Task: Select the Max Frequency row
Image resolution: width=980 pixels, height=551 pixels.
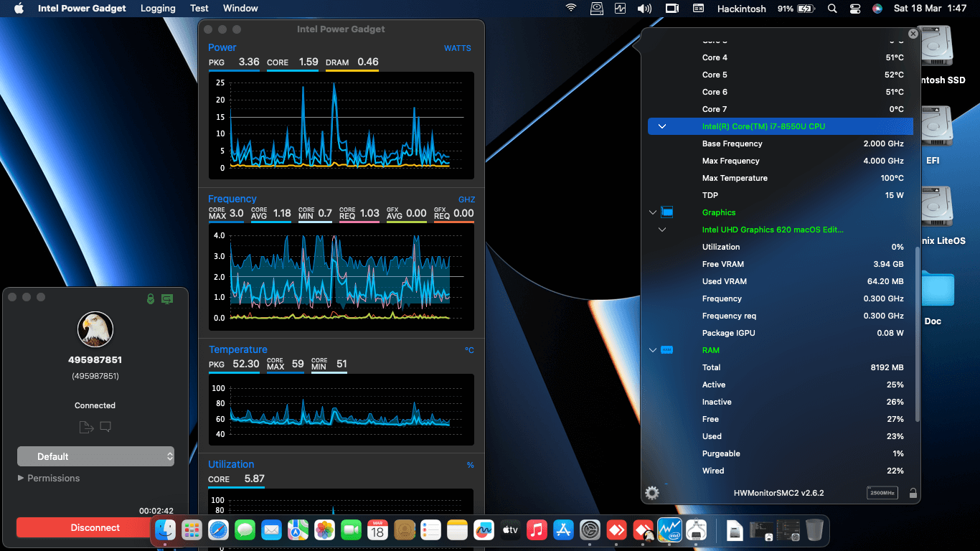Action: click(x=781, y=161)
